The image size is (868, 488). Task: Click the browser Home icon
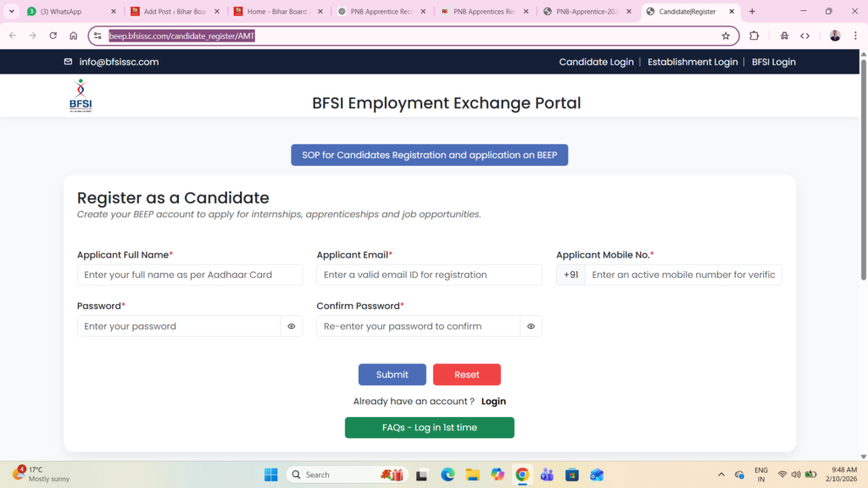point(74,37)
